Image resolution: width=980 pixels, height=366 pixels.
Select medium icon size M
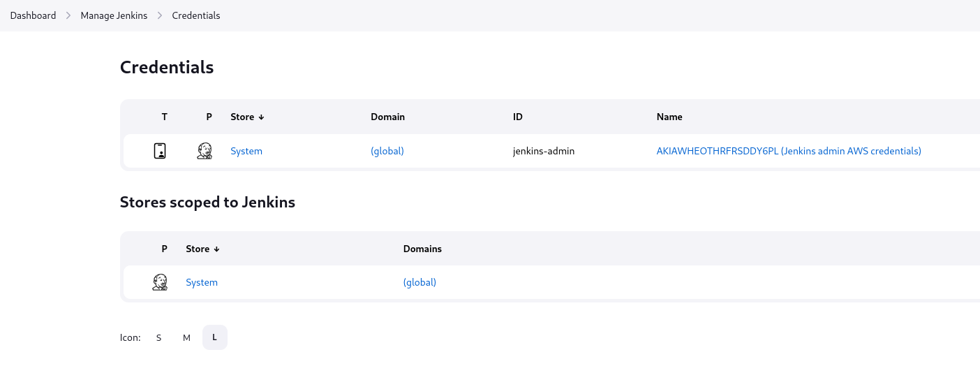tap(186, 337)
